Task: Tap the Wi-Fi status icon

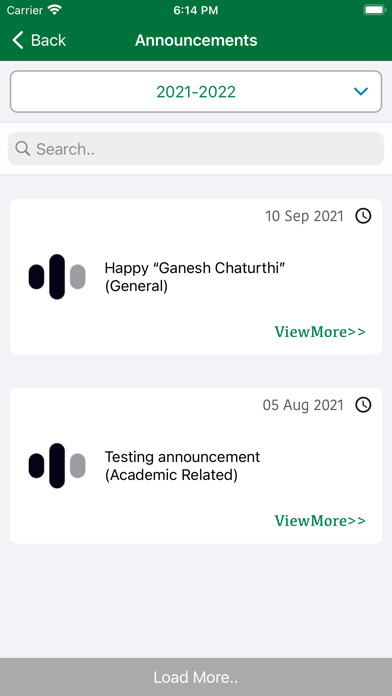Action: click(x=55, y=10)
